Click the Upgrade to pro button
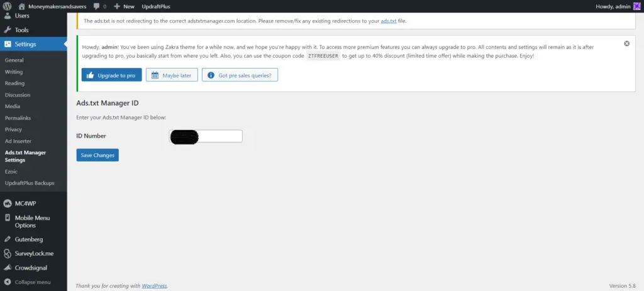644x291 pixels. click(x=112, y=75)
